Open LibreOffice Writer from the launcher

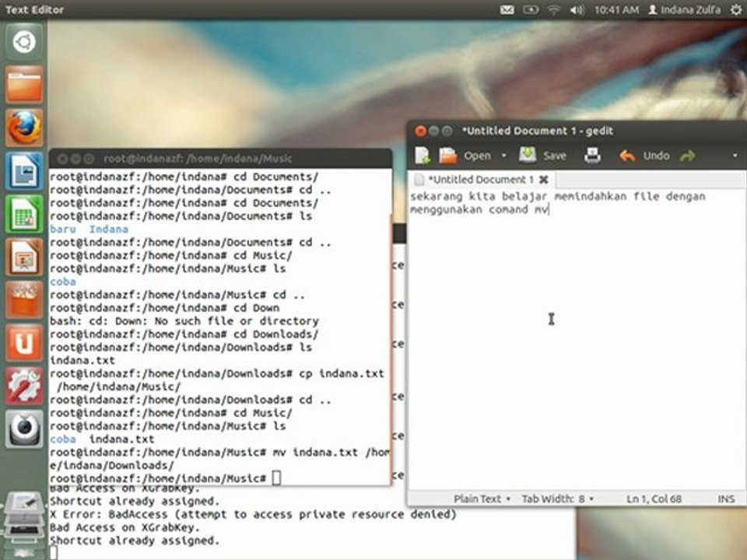(x=24, y=171)
